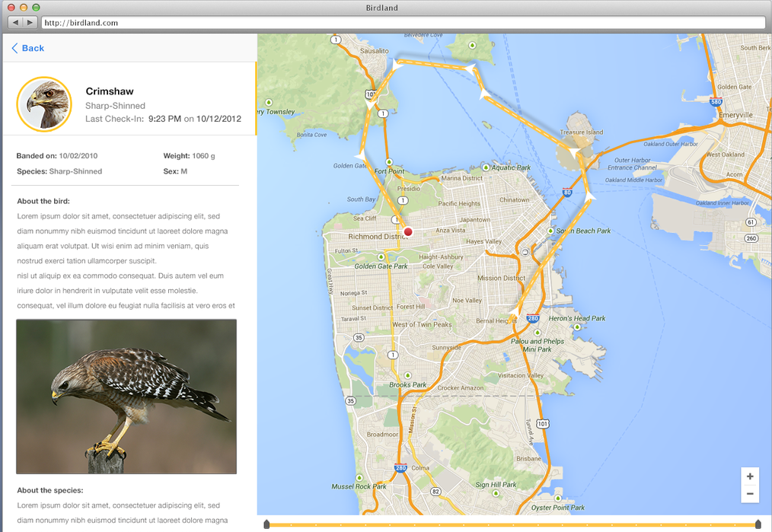Click the Sign Hill Park tree icon
Viewport: 772px width, 532px height.
tap(496, 492)
